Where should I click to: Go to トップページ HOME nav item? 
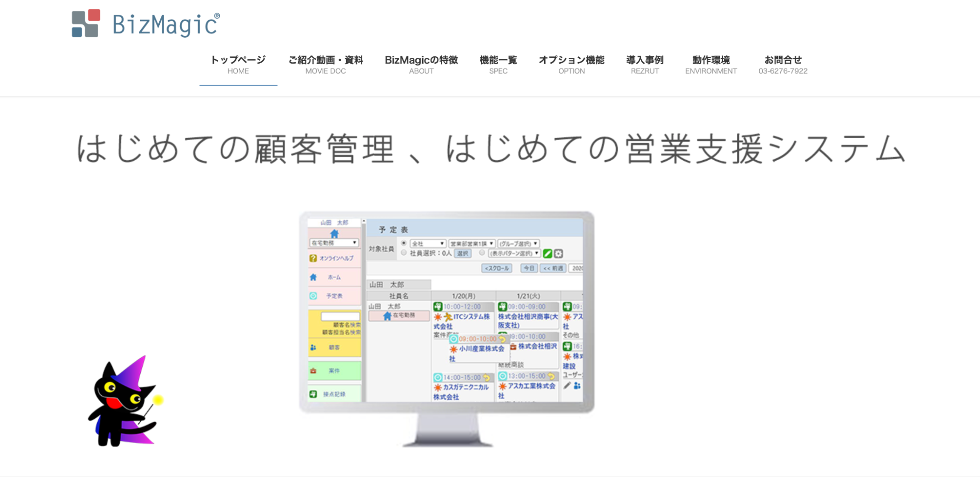point(238,65)
